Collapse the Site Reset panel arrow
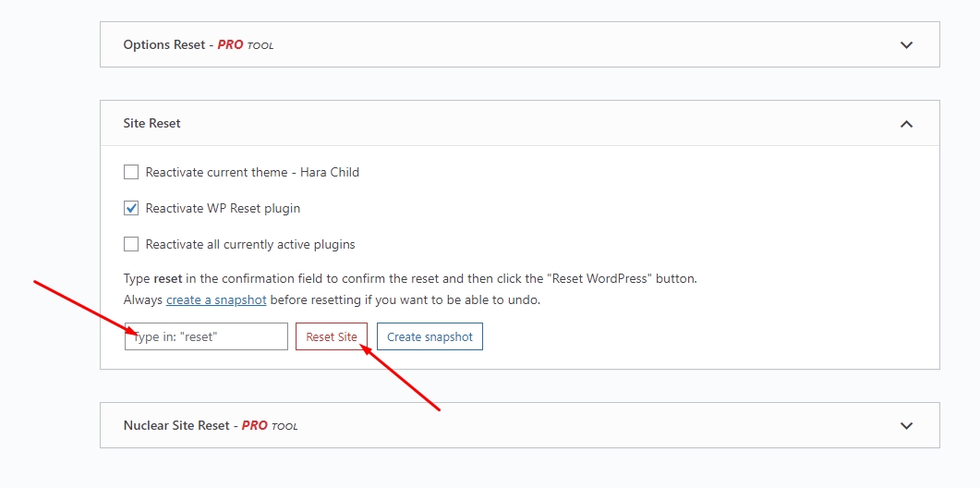 [906, 124]
